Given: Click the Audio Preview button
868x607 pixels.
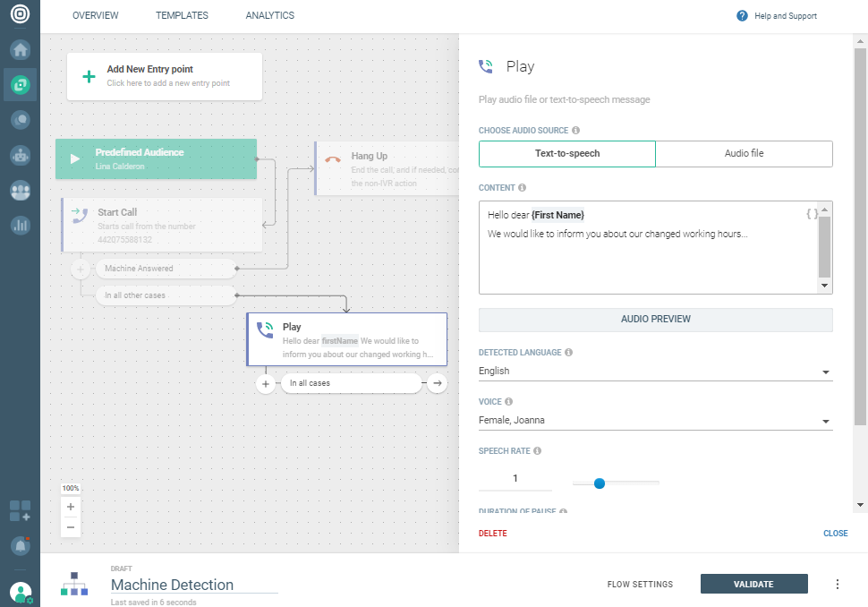Looking at the screenshot, I should point(655,320).
